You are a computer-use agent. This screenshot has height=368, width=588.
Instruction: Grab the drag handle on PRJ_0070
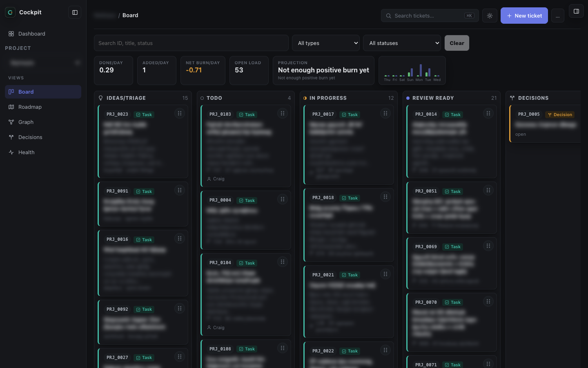[488, 301]
